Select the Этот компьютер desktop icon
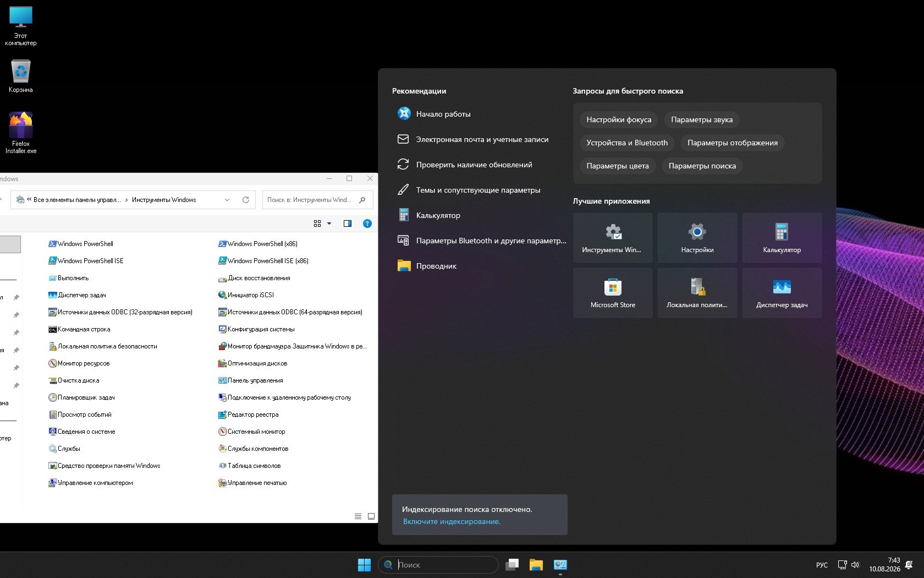 point(21,26)
